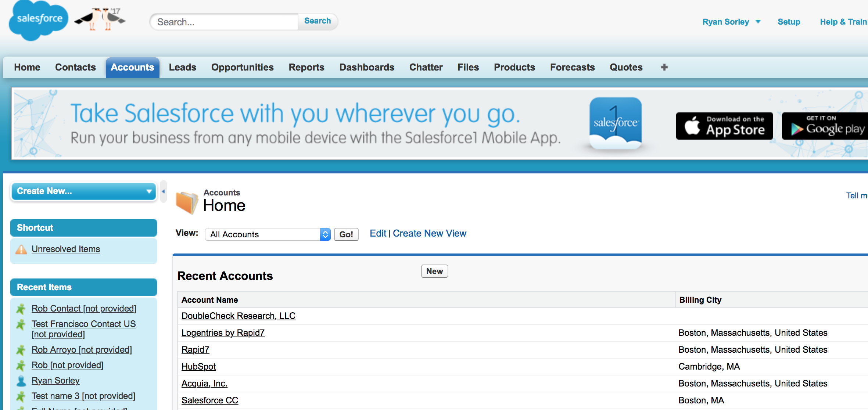The image size is (868, 410).
Task: Open the All Accounts view selector
Action: [x=268, y=234]
